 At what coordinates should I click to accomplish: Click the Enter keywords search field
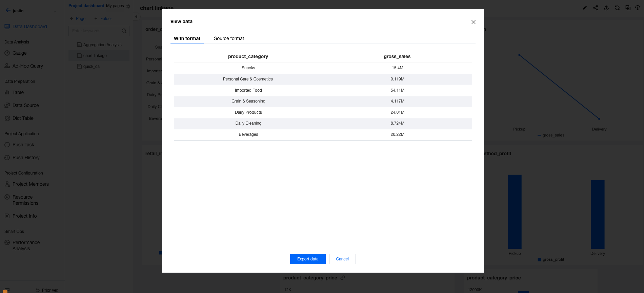click(96, 31)
